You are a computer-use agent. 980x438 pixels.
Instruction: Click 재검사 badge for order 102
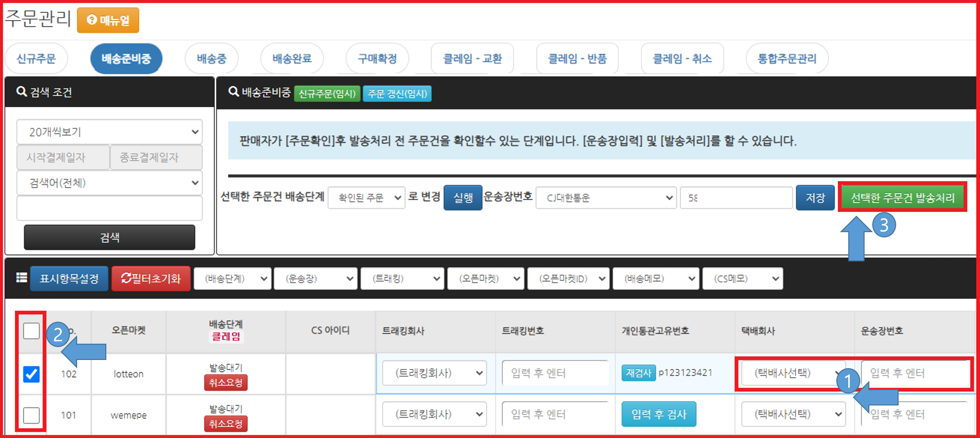pos(638,373)
